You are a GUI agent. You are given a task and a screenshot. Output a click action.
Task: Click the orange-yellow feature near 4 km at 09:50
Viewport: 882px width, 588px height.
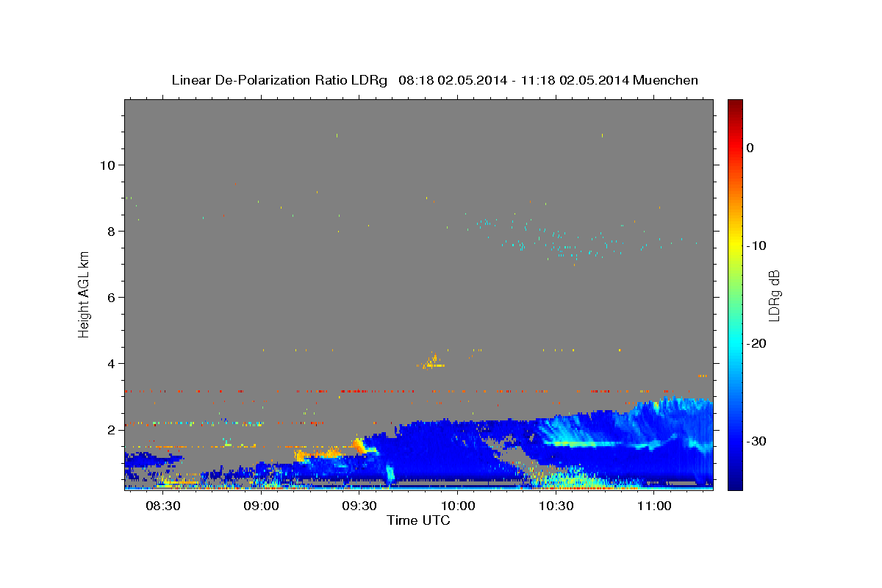point(434,361)
